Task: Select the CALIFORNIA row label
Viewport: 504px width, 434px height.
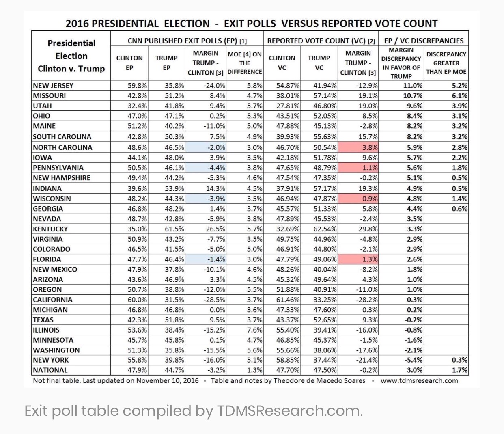Action: 53,300
